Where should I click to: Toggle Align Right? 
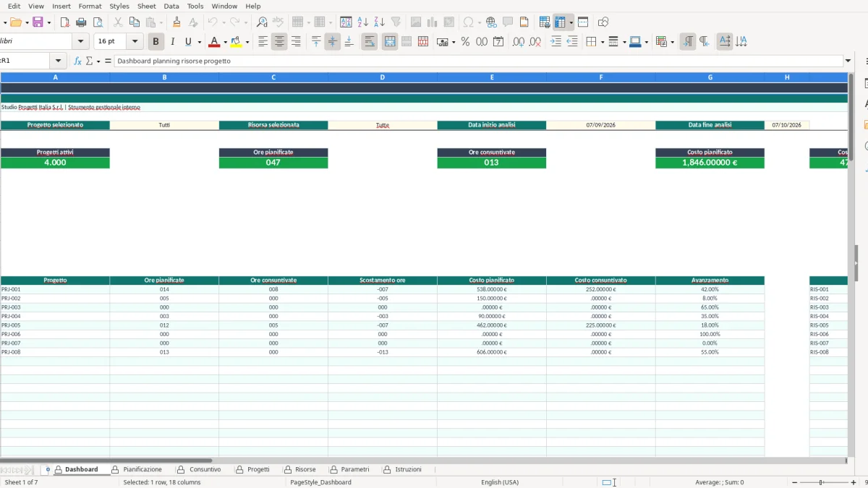(295, 42)
